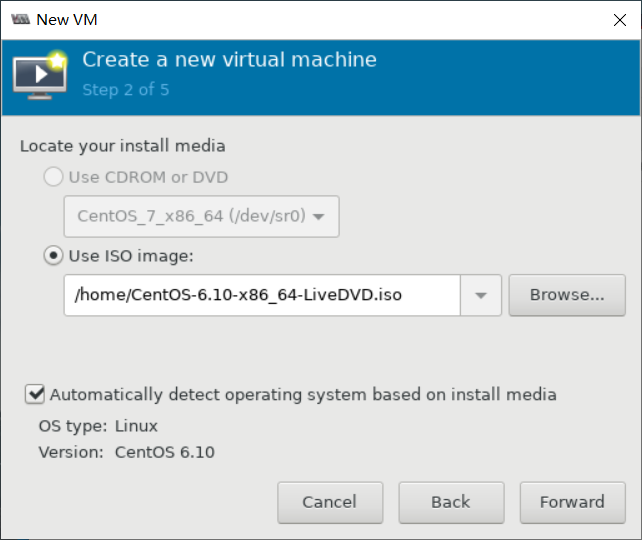This screenshot has width=642, height=540.
Task: Click the new virtual machine monitor icon
Action: coord(40,75)
